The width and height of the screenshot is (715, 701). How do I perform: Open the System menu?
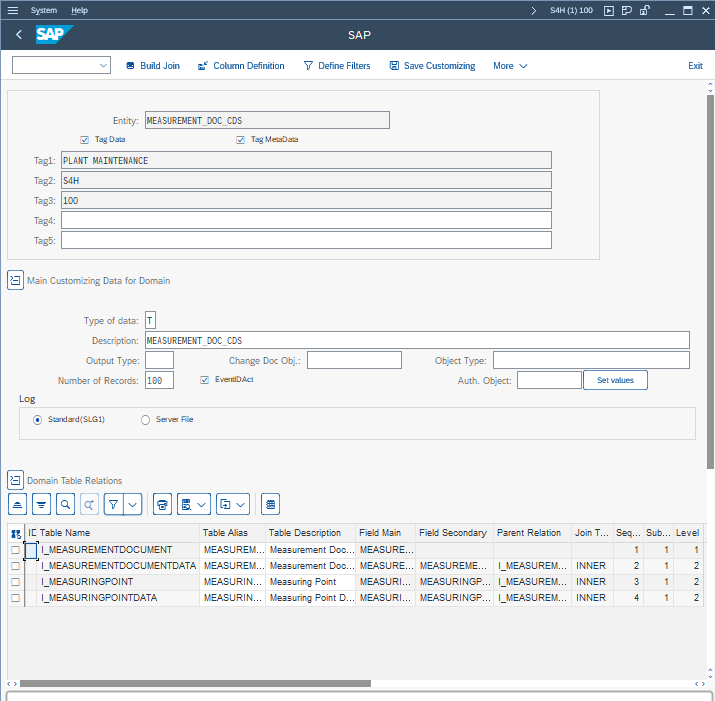click(x=44, y=10)
